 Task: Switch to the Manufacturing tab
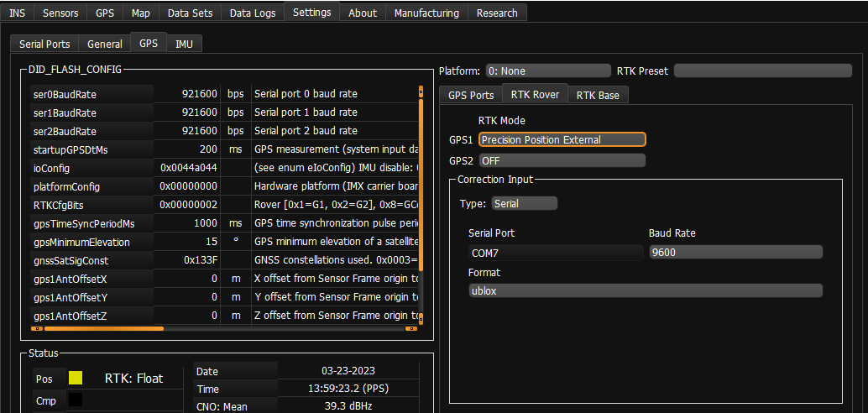point(426,13)
